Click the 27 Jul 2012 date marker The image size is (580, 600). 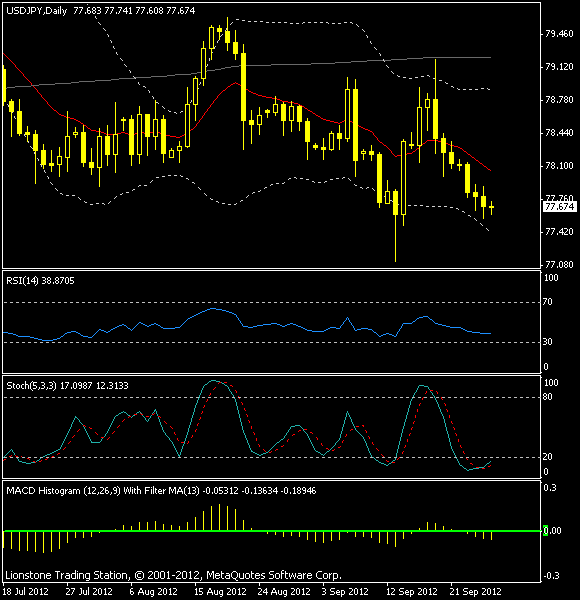[x=90, y=592]
